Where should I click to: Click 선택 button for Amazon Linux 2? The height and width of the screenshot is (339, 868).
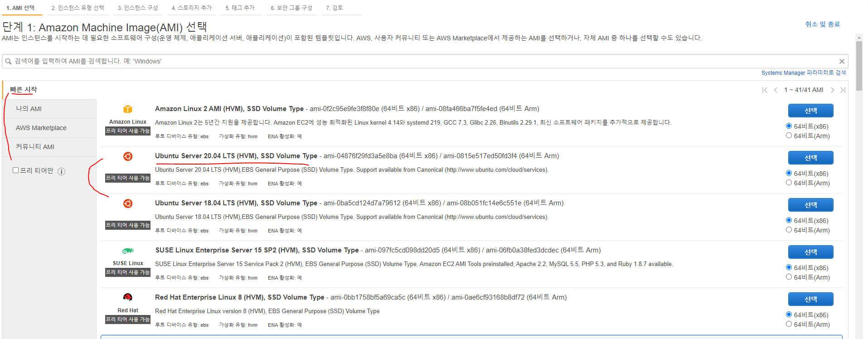810,111
